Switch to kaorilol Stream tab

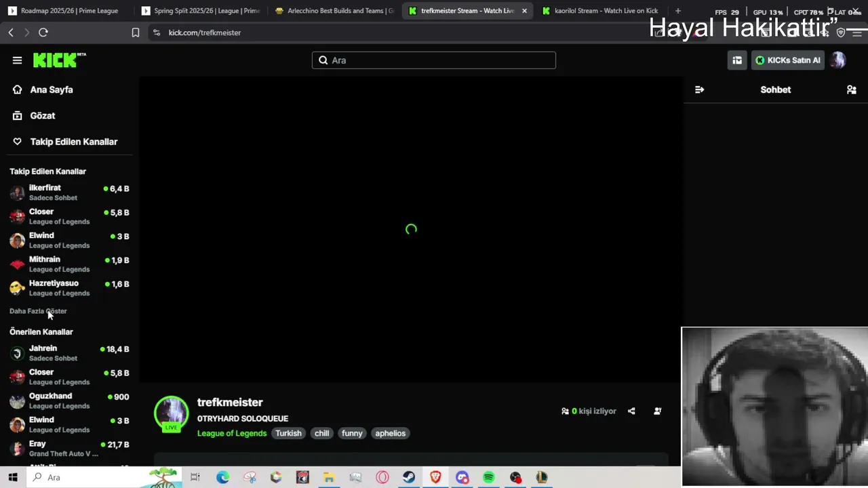tap(601, 11)
